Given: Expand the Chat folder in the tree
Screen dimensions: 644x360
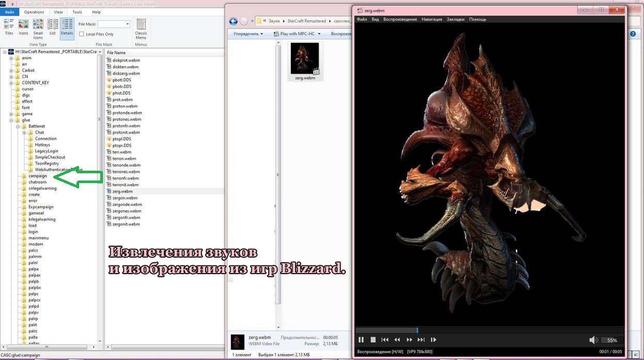Looking at the screenshot, I should click(24, 132).
